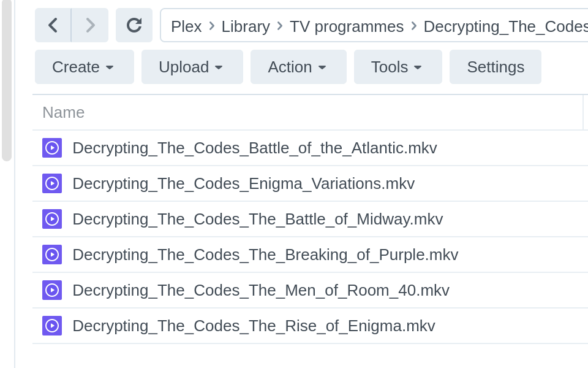Click the back navigation arrow
The height and width of the screenshot is (368, 588).
(x=53, y=25)
